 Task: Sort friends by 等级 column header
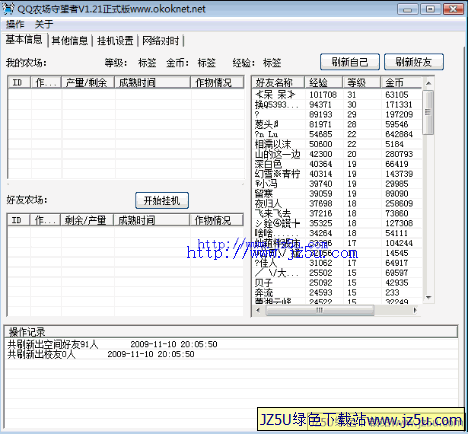(361, 82)
